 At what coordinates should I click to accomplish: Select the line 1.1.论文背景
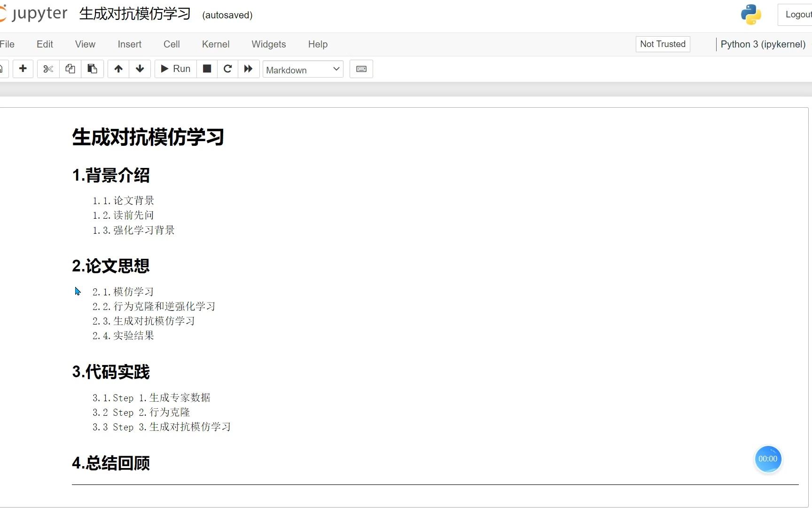pyautogui.click(x=123, y=201)
